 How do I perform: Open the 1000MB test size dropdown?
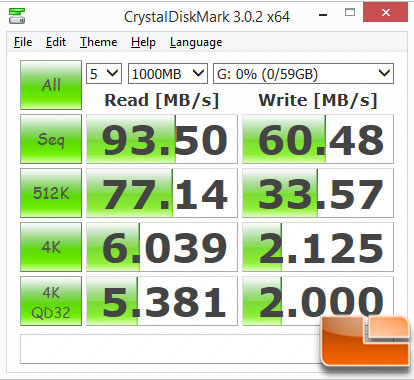[168, 74]
